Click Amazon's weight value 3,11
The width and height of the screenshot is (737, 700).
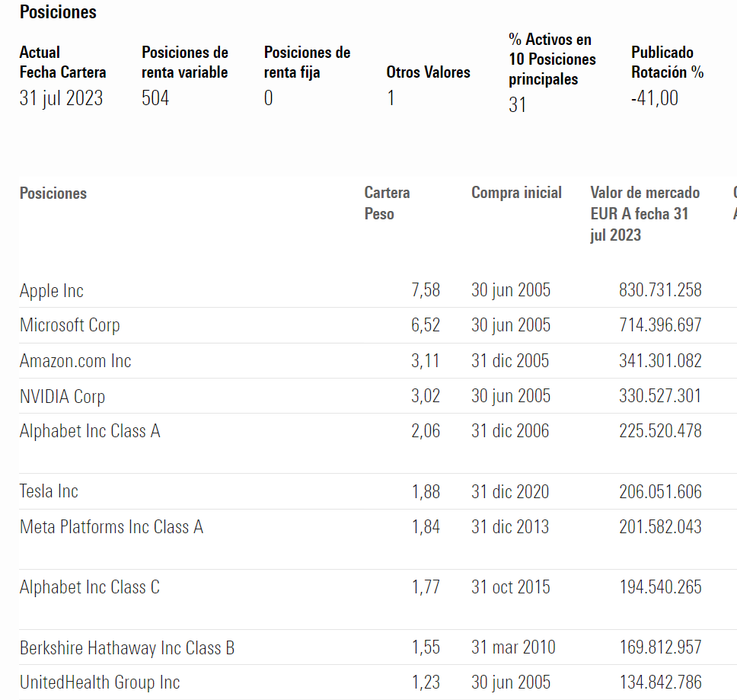426,360
